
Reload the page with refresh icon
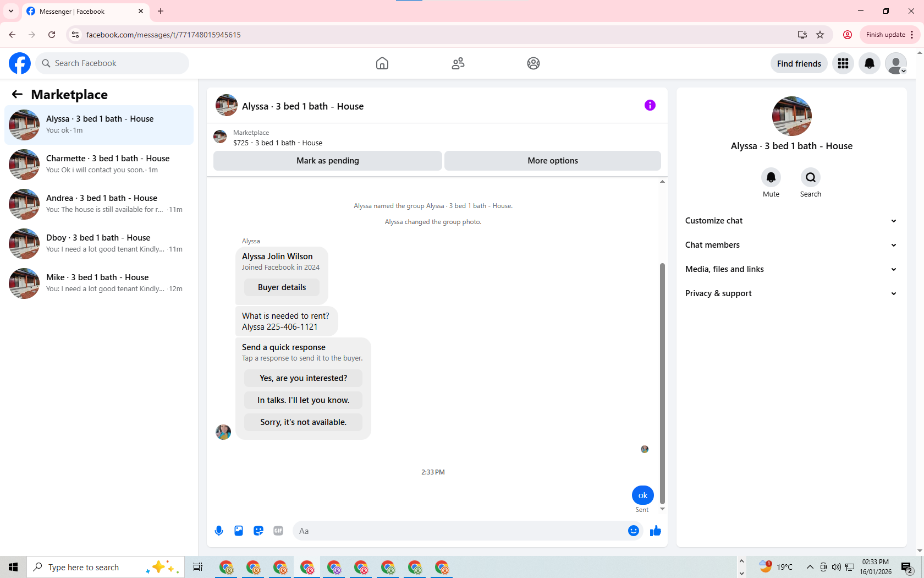[52, 35]
